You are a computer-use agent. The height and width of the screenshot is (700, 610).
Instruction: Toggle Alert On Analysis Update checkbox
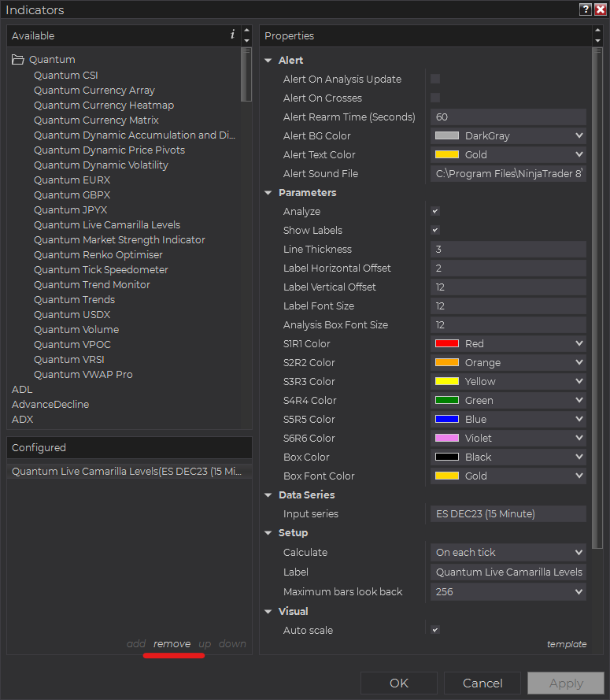click(435, 79)
